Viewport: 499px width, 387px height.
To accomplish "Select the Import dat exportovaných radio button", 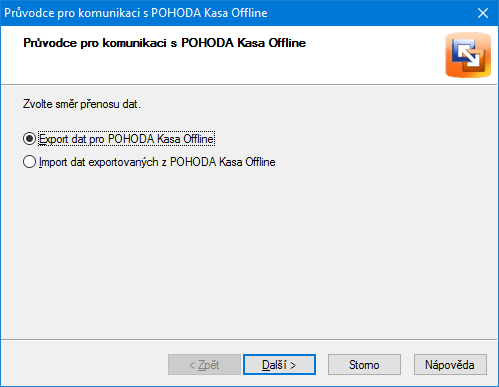I will [x=29, y=162].
